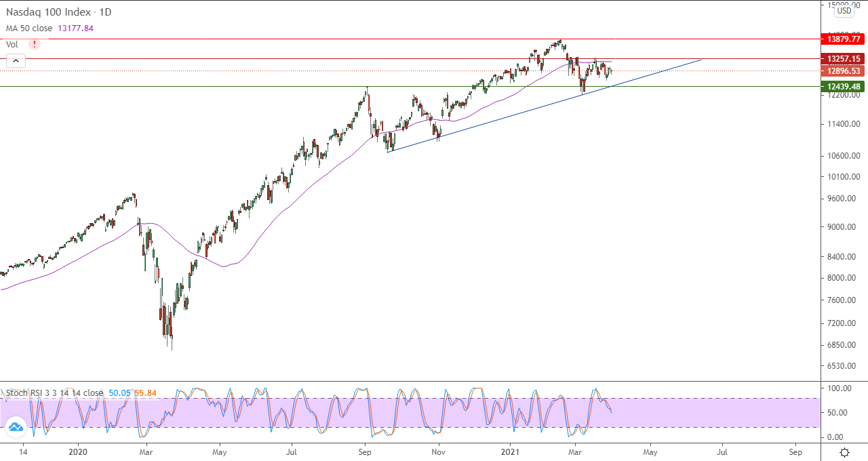This screenshot has height=461, width=868.
Task: Click the 50.05 Stoch RSI K value
Action: coord(119,393)
